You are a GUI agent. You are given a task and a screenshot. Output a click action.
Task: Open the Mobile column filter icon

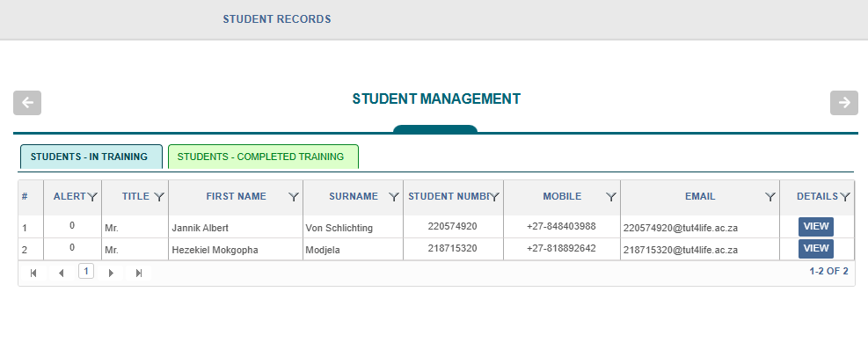coord(611,196)
